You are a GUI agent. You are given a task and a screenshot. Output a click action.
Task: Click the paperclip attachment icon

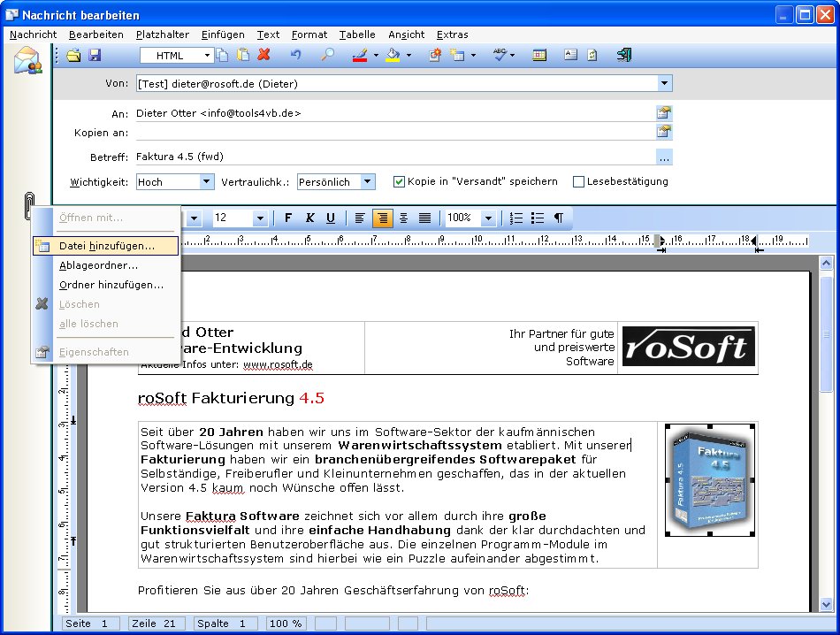click(28, 204)
